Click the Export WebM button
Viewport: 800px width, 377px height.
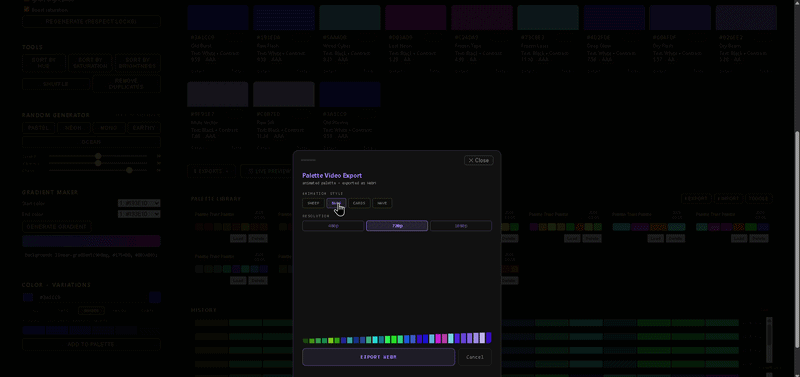click(379, 357)
